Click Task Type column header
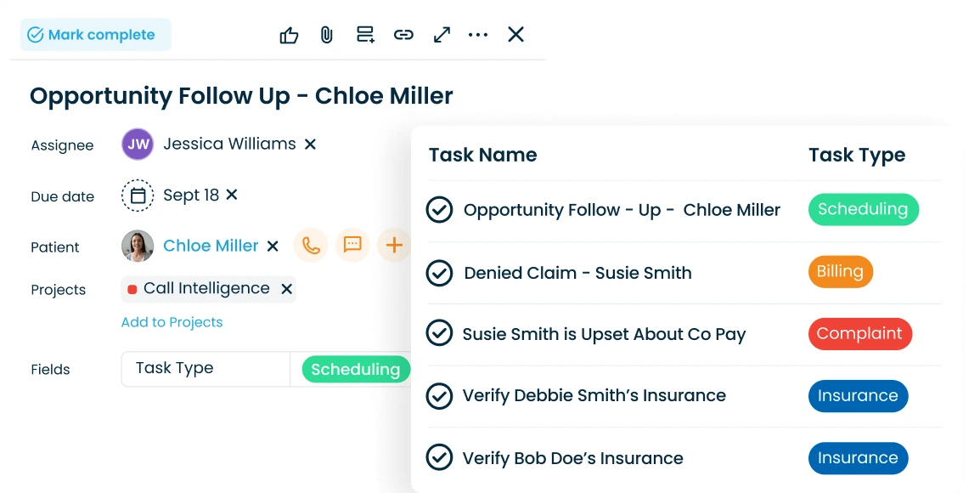 coord(856,156)
